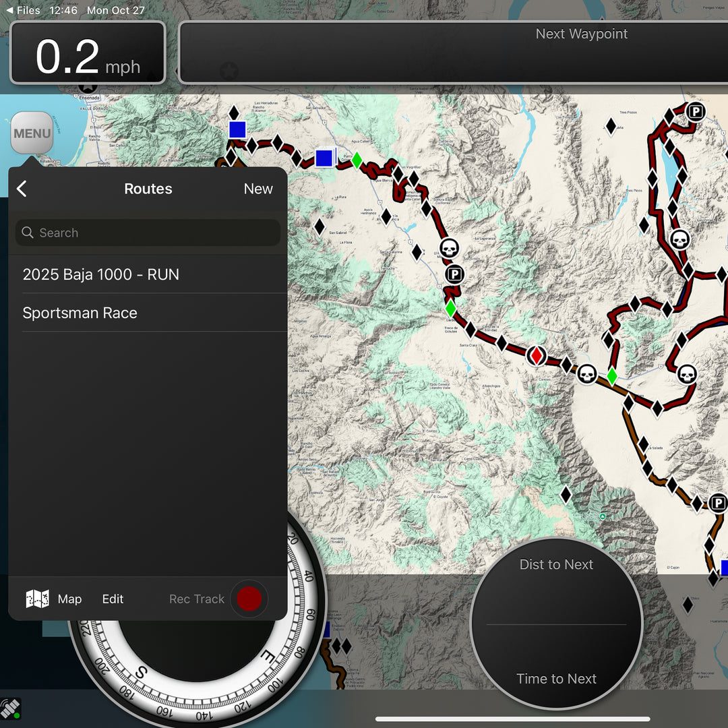Tap the GPS satellite status icon
Screen dimensions: 728x728
9,708
